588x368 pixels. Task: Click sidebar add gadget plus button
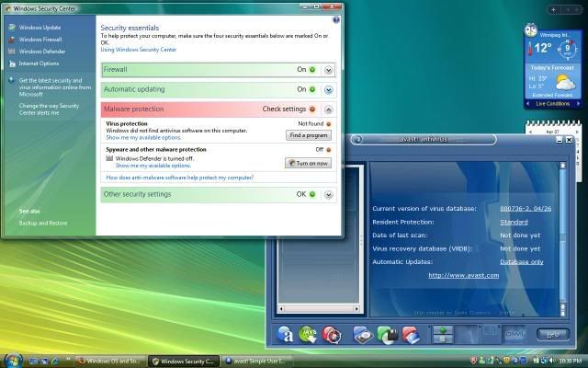click(x=553, y=10)
